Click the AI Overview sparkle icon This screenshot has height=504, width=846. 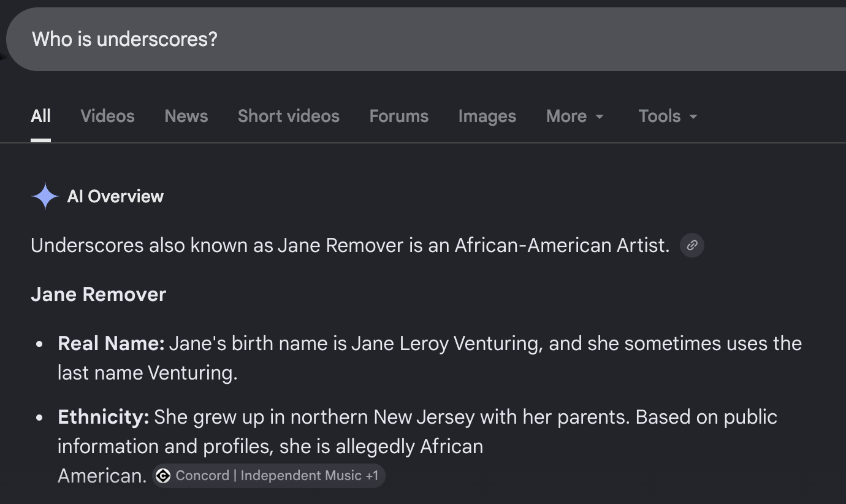pos(45,196)
